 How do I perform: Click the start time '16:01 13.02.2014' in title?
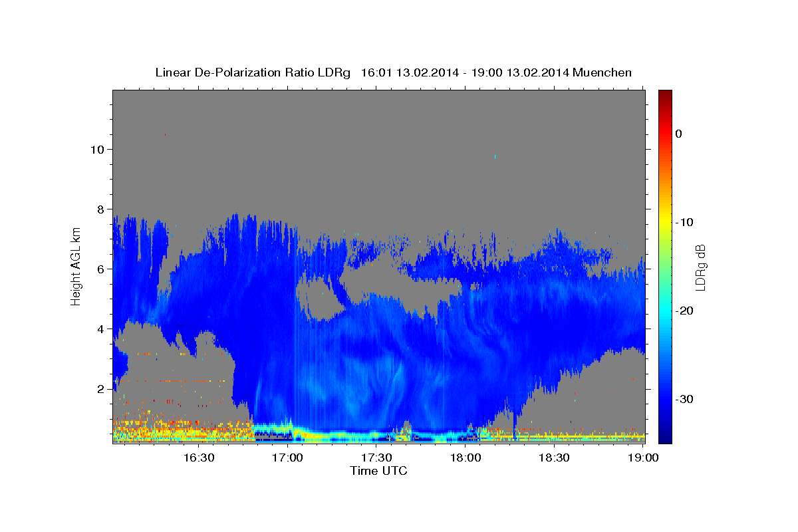410,72
